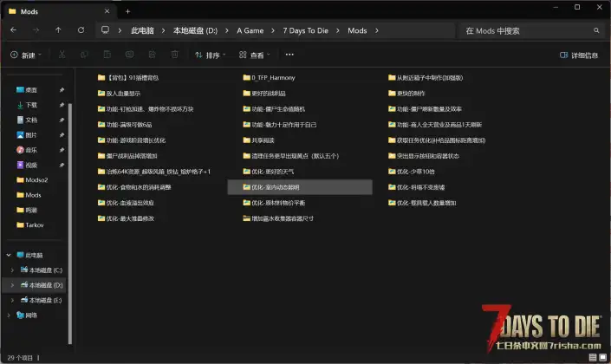This screenshot has height=364, width=611.
Task: Click 本地磁盘 (D:) in the address bar
Action: 195,30
